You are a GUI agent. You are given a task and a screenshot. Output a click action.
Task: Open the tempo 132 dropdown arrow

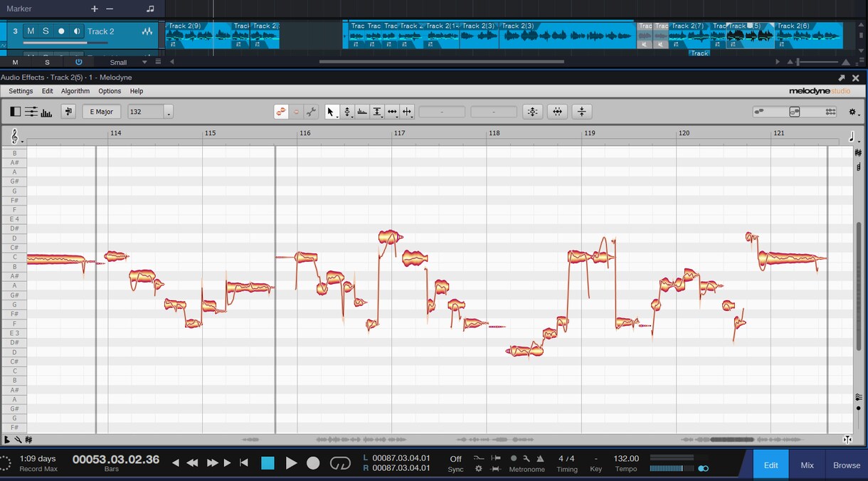point(168,112)
